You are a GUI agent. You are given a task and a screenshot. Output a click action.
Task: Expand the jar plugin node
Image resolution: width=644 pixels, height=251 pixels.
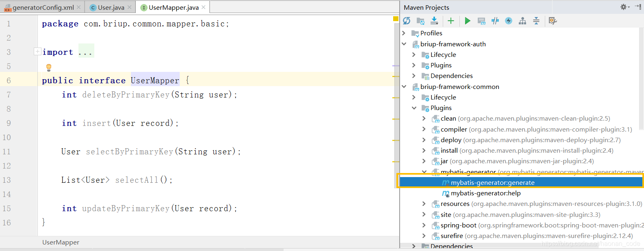tap(424, 161)
